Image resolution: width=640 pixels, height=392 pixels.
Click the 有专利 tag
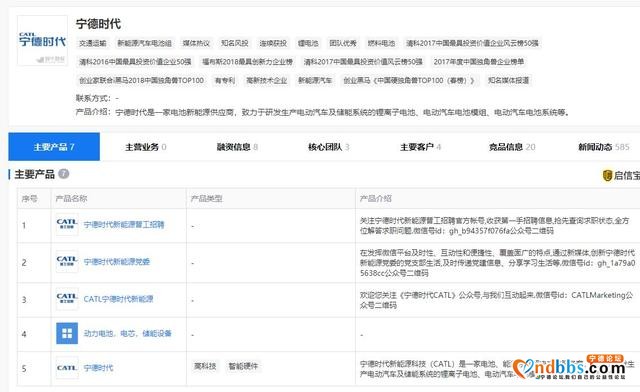tap(225, 81)
